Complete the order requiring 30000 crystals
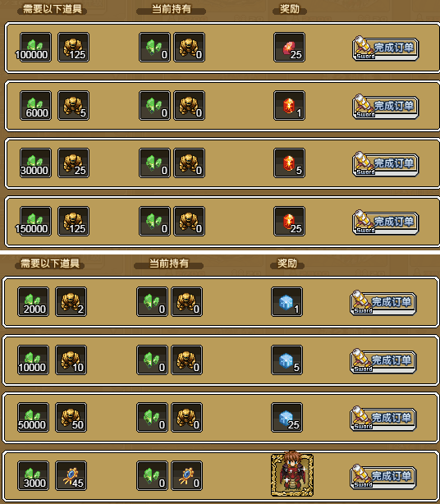The height and width of the screenshot is (504, 440). point(386,164)
